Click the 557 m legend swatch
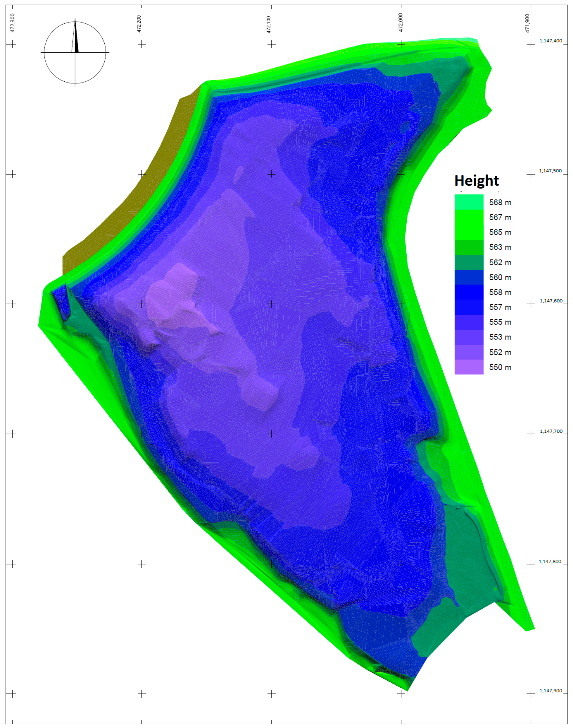This screenshot has width=573, height=728. pyautogui.click(x=469, y=307)
